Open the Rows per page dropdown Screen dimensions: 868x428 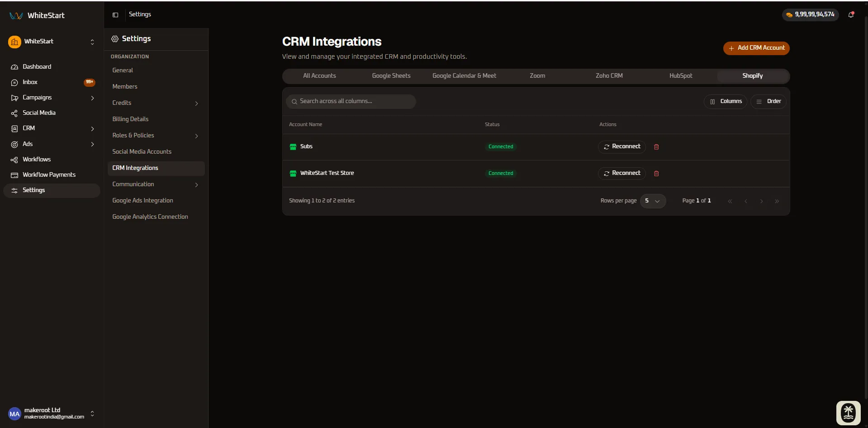pyautogui.click(x=653, y=201)
